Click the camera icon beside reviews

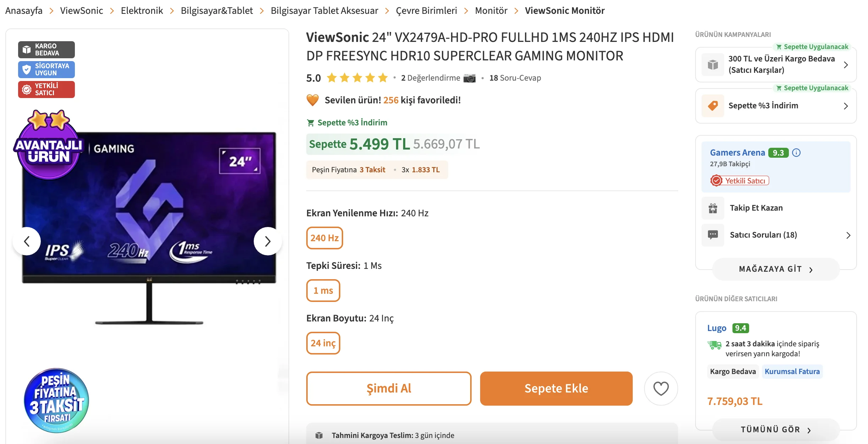click(469, 78)
